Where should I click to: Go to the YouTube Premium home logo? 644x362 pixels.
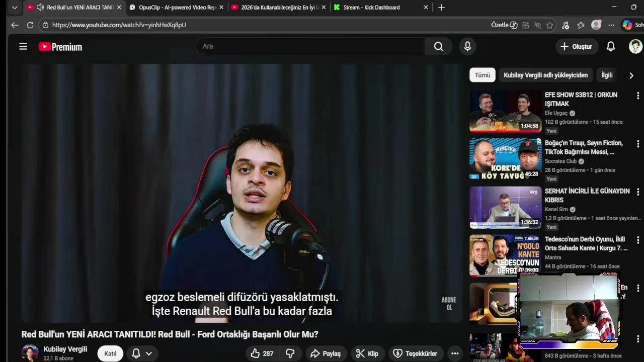click(x=60, y=47)
